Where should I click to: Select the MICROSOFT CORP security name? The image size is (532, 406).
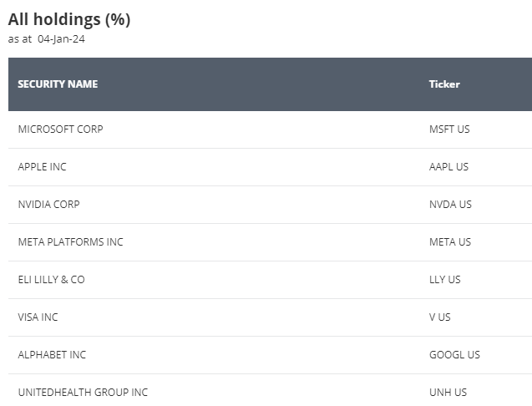(x=60, y=129)
